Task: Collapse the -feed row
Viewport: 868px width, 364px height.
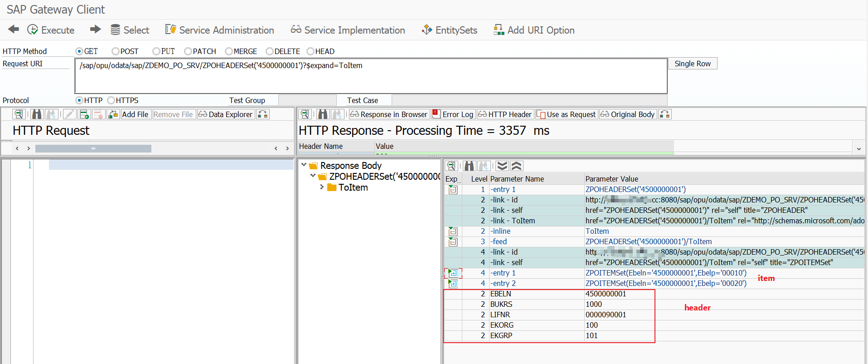Action: pyautogui.click(x=453, y=241)
